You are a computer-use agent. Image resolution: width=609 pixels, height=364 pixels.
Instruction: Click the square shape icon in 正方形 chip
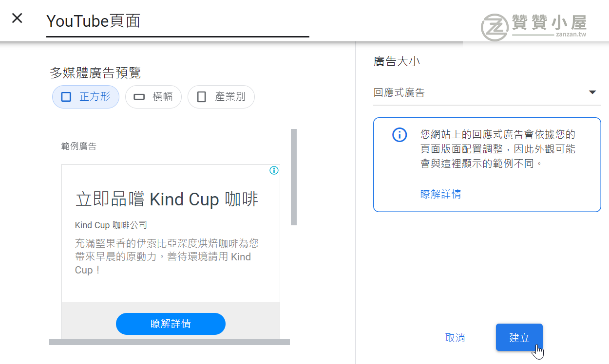(66, 97)
